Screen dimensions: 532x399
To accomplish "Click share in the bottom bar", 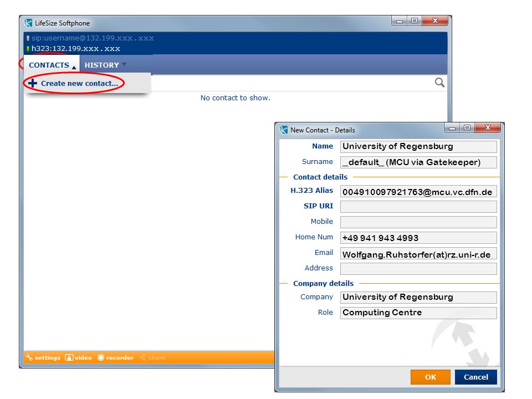I will coord(153,357).
